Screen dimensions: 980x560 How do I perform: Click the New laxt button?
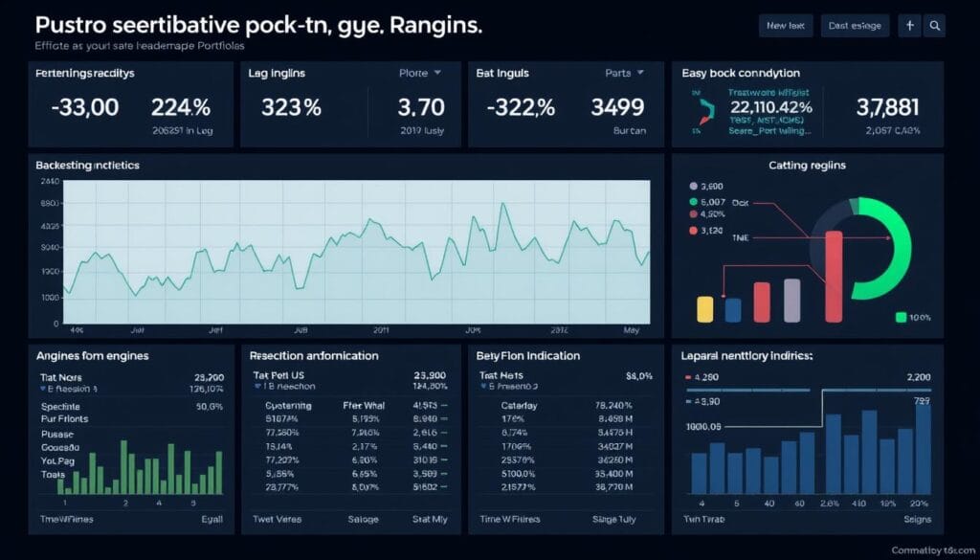tap(785, 26)
